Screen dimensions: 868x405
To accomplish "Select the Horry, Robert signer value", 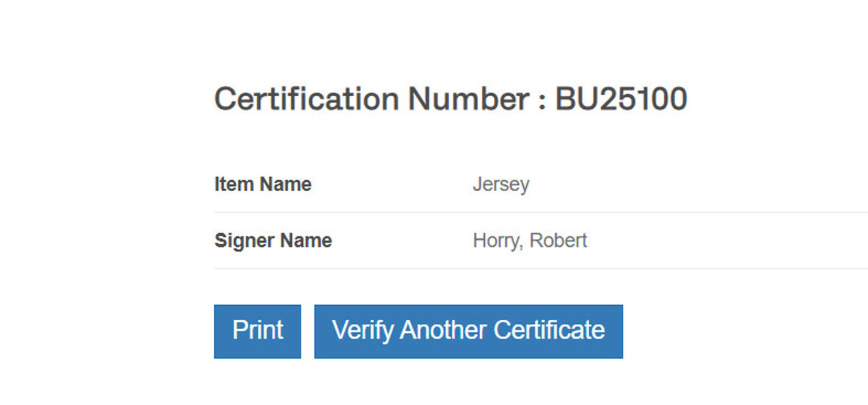I will pos(529,240).
